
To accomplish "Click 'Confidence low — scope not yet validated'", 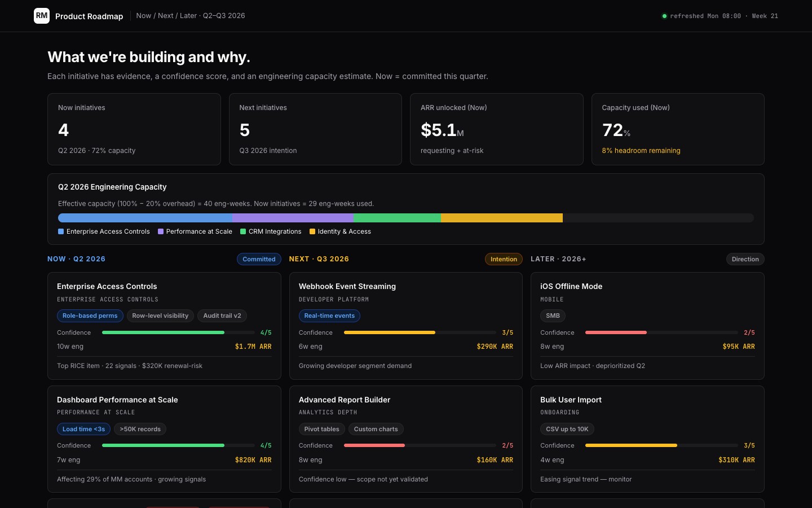I will [x=363, y=479].
